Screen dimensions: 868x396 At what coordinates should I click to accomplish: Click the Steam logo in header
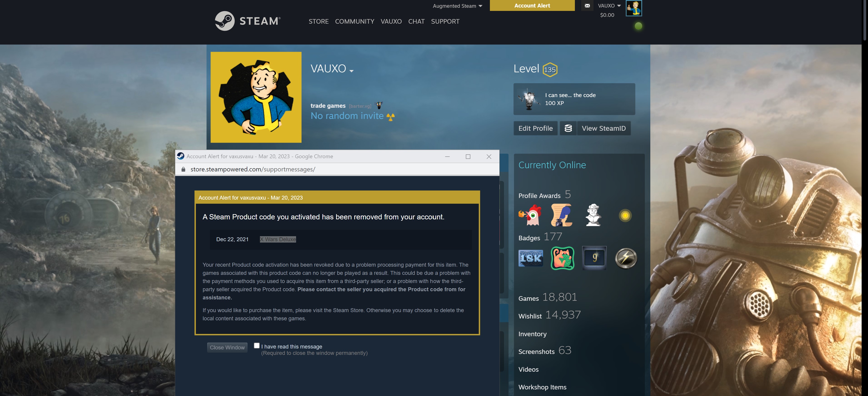coord(248,21)
